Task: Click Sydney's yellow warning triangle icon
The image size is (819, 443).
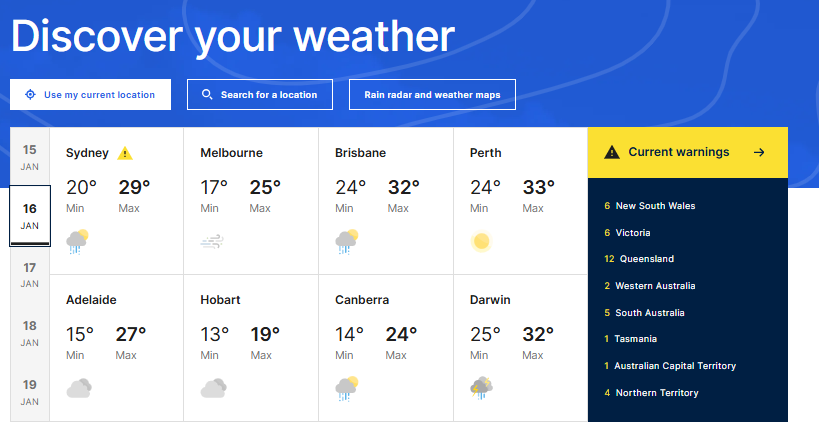Action: click(125, 154)
